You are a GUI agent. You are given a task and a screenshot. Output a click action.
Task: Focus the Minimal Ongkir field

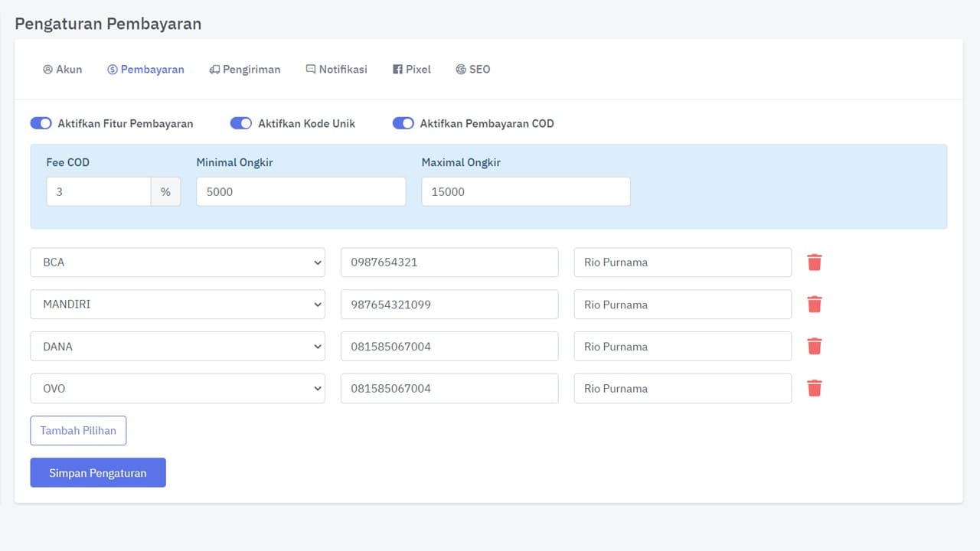[301, 192]
